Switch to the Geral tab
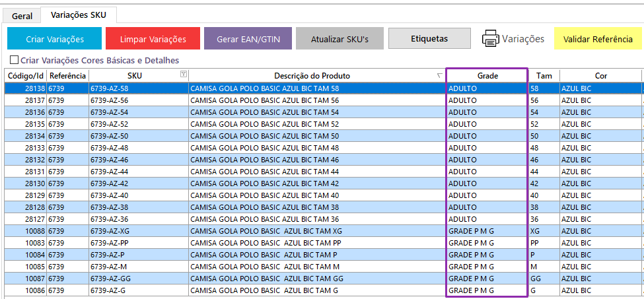The width and height of the screenshot is (644, 299). [22, 16]
